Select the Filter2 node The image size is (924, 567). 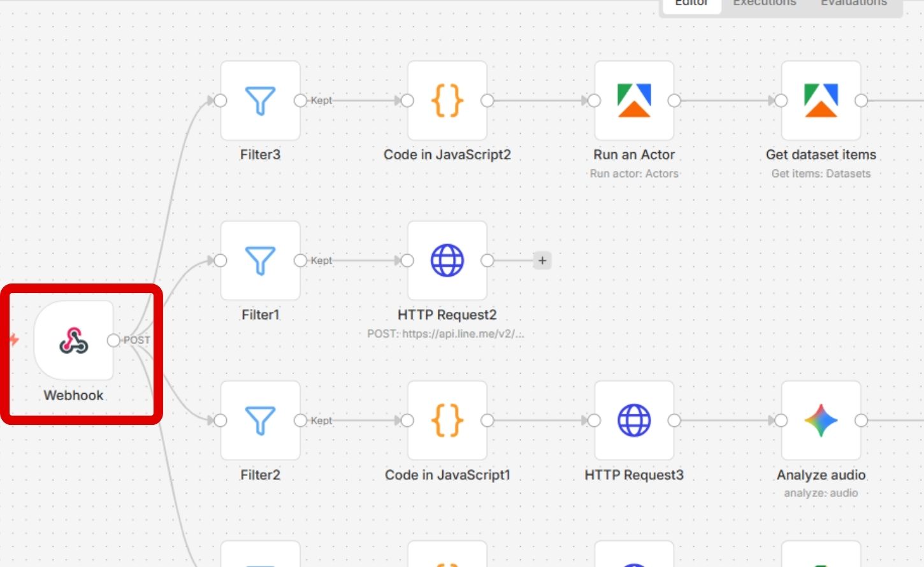point(260,420)
